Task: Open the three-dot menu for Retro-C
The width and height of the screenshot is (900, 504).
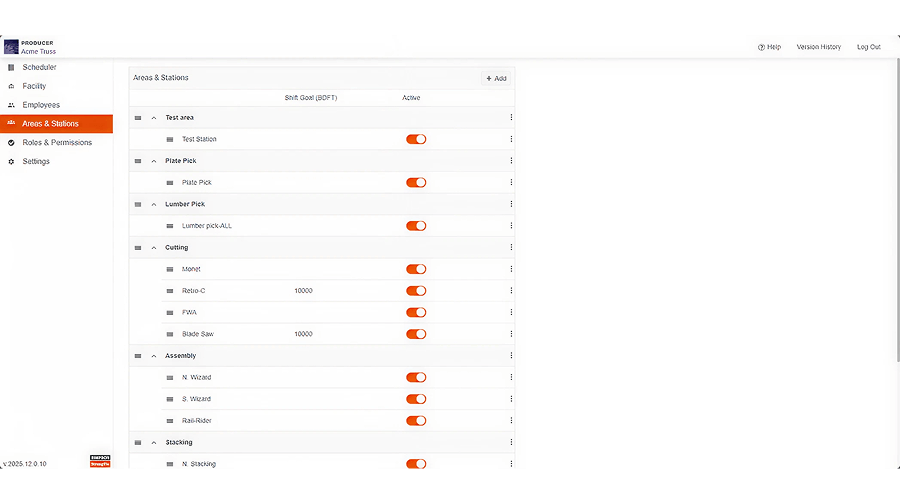Action: [x=511, y=290]
